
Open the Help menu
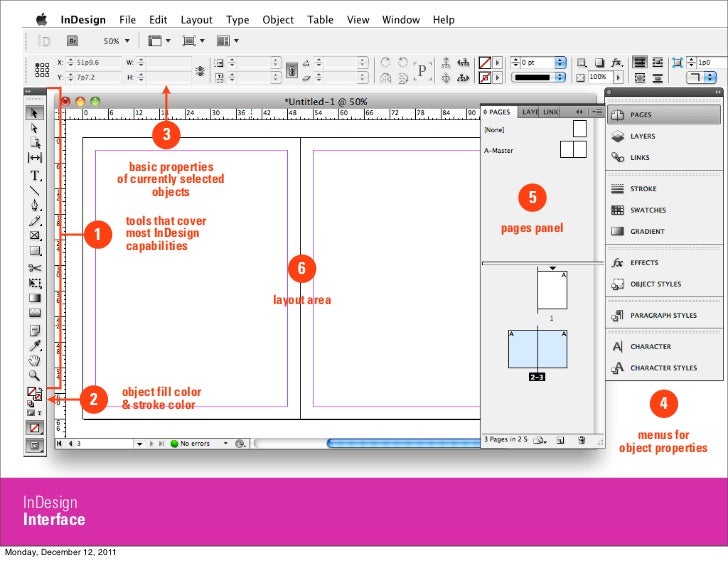(x=443, y=20)
